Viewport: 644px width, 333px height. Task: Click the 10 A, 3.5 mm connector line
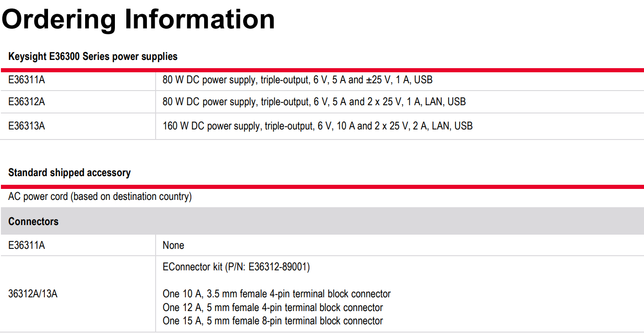point(276,294)
